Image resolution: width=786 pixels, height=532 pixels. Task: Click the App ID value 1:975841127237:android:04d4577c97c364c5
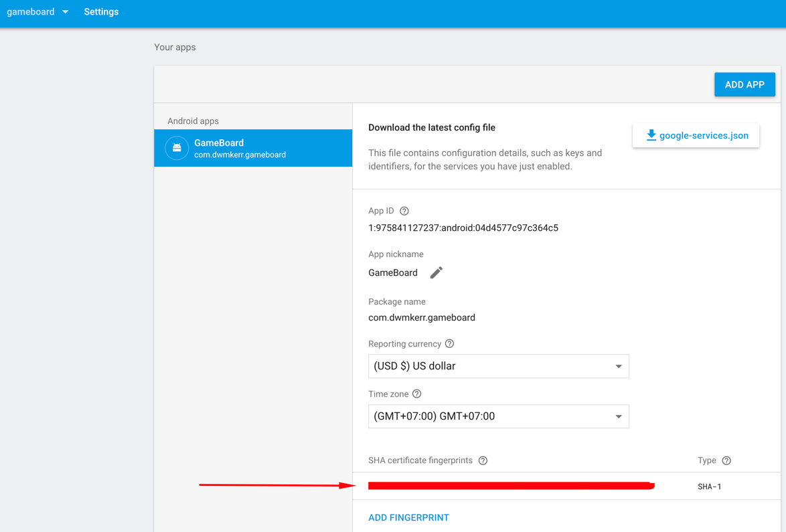463,228
